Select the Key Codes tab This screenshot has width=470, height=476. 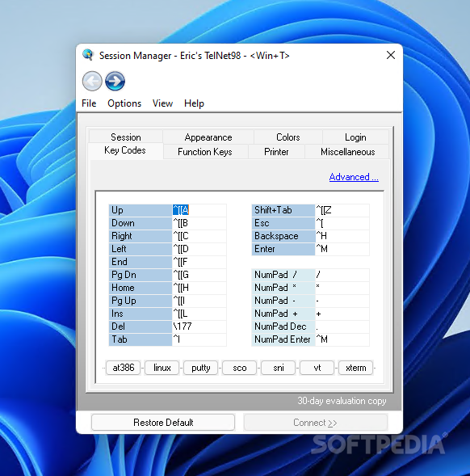point(125,150)
